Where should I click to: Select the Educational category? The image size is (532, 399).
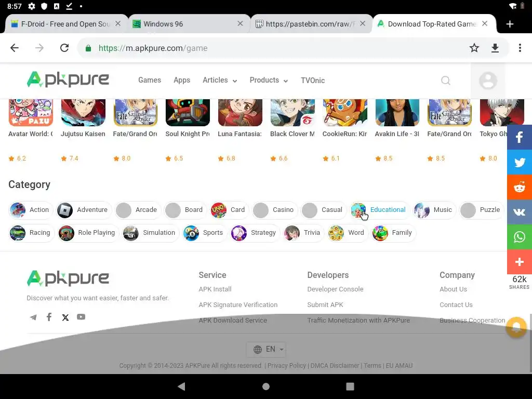click(380, 210)
